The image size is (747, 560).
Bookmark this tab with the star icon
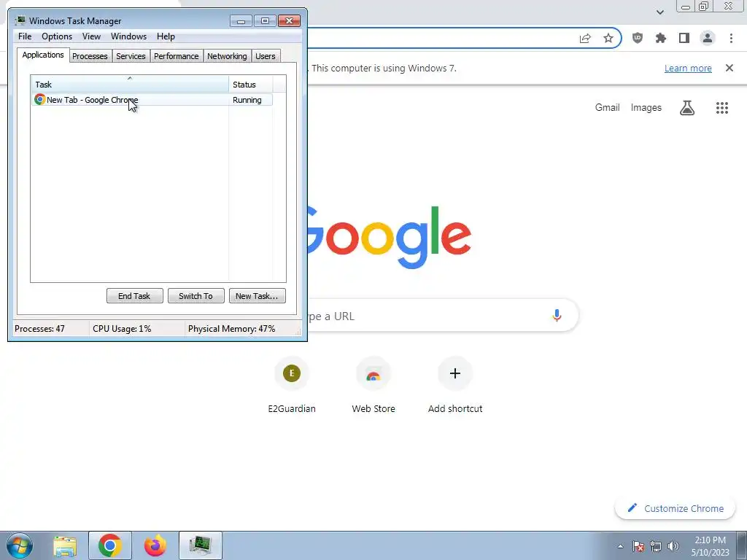[608, 38]
